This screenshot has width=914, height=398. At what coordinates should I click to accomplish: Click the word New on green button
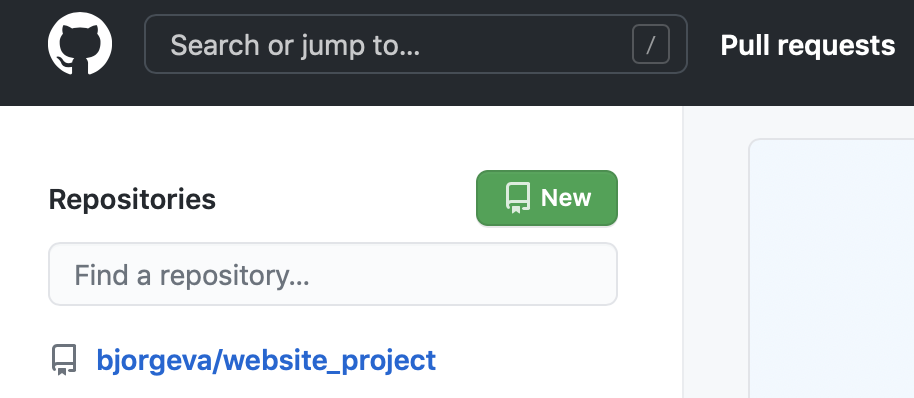566,198
